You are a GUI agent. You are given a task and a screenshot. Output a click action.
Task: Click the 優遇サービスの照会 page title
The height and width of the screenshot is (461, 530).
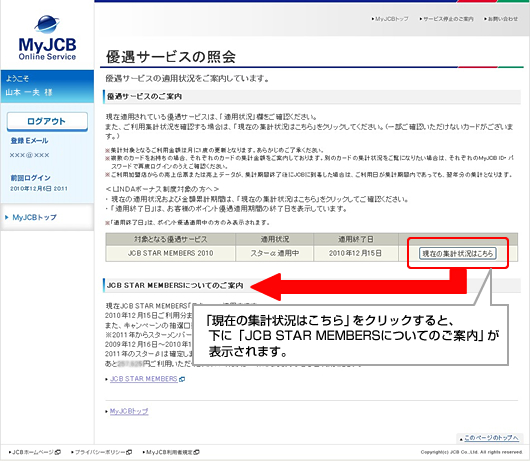[x=171, y=57]
